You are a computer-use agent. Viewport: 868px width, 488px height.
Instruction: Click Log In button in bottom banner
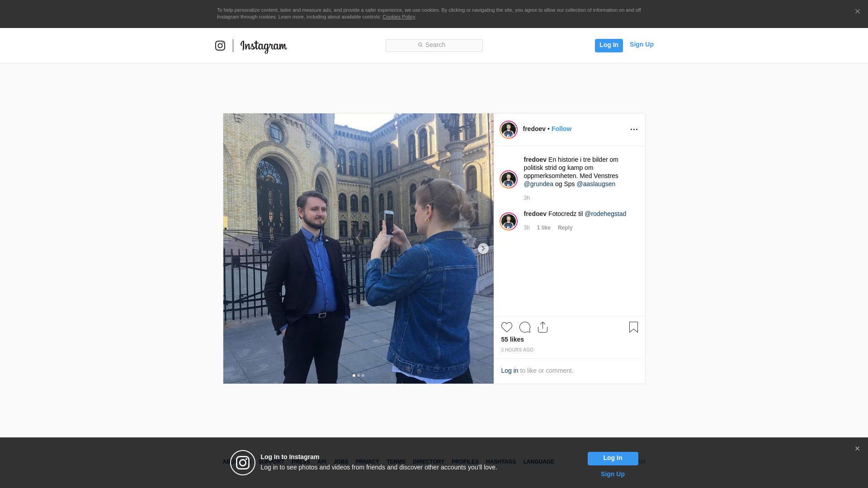tap(613, 459)
